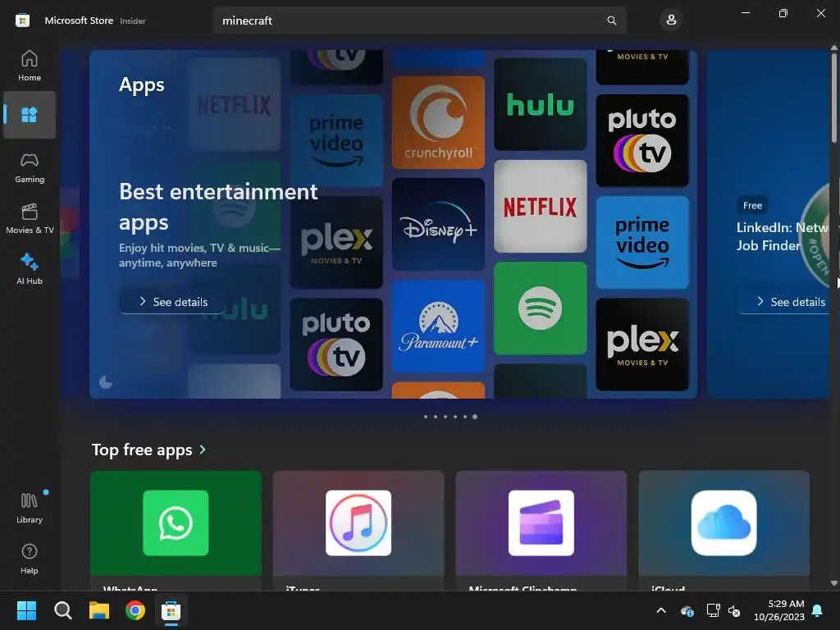Image resolution: width=840 pixels, height=630 pixels.
Task: Click the bright Hulu tile
Action: (540, 104)
